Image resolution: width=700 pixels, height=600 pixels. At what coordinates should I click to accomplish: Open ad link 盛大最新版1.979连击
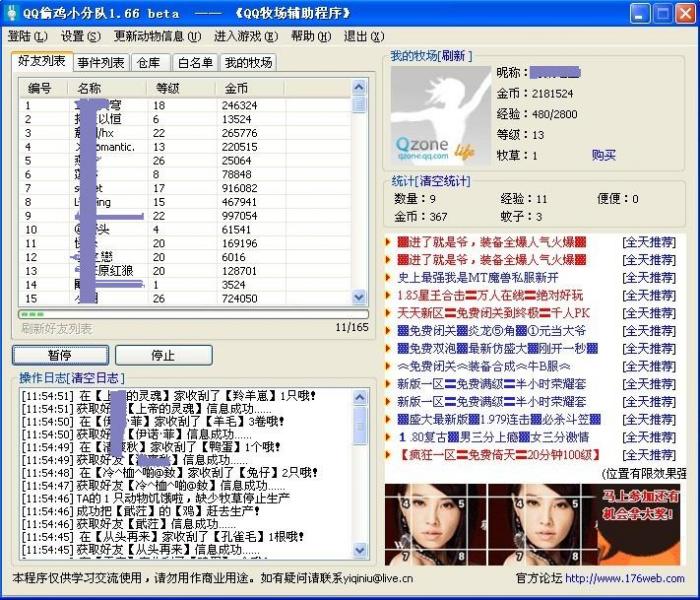coord(499,419)
